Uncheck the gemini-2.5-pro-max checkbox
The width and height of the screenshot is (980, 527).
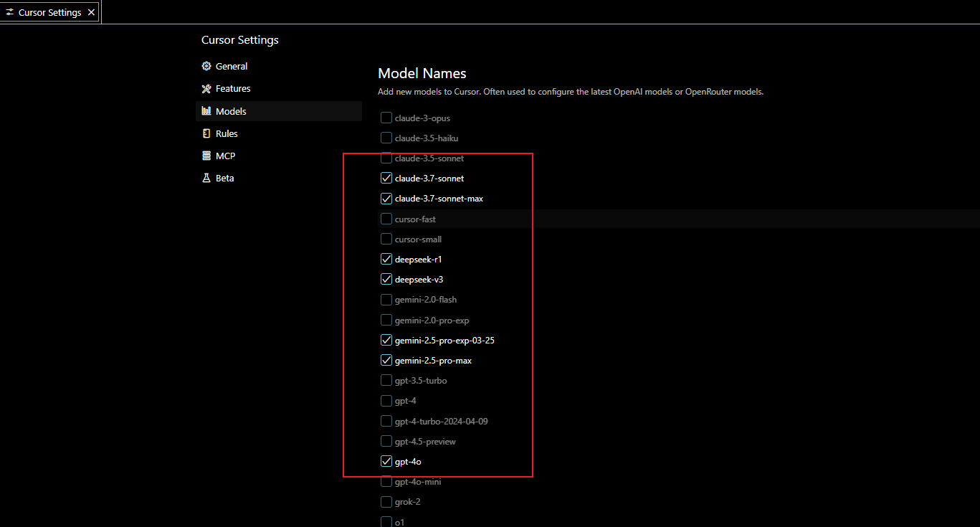(x=386, y=360)
